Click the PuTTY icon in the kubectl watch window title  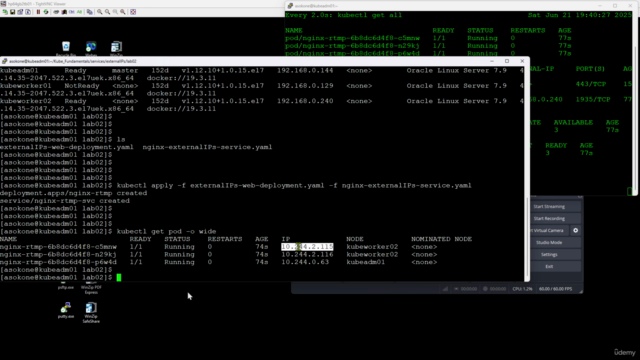(290, 6)
